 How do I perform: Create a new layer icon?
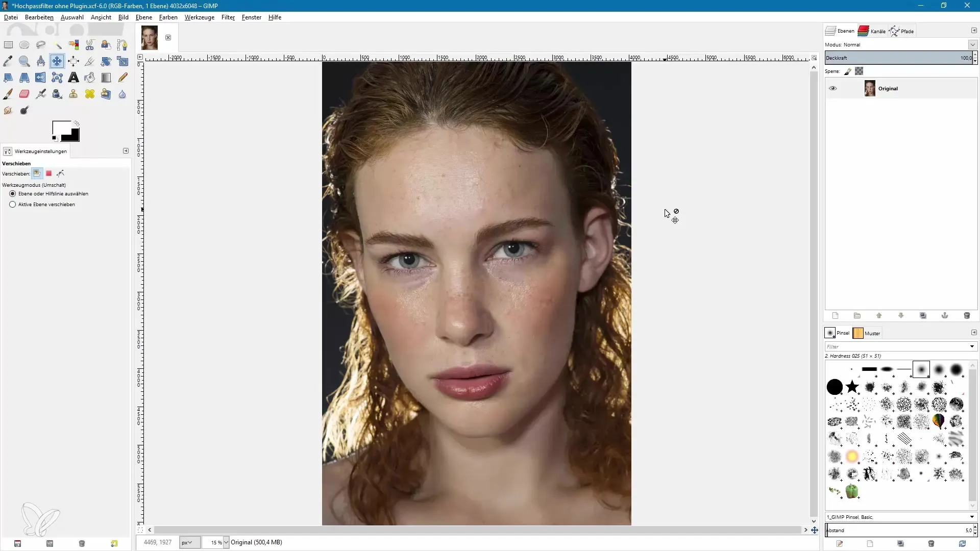click(x=835, y=316)
